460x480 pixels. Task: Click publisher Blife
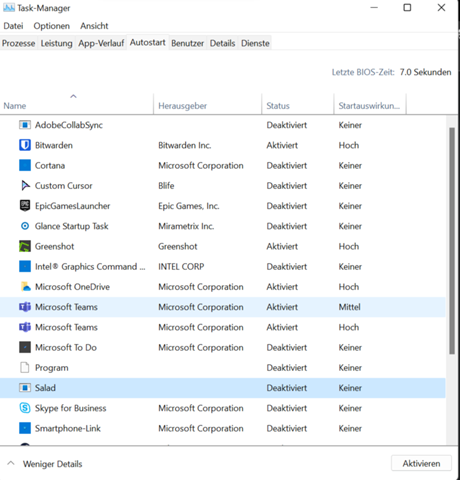pyautogui.click(x=166, y=186)
